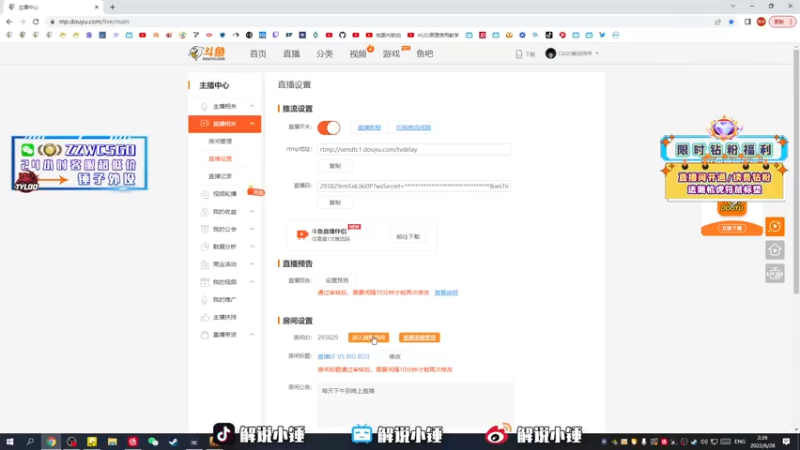Viewport: 800px width, 450px height.
Task: Click the 设置预告 button
Action: (x=337, y=280)
